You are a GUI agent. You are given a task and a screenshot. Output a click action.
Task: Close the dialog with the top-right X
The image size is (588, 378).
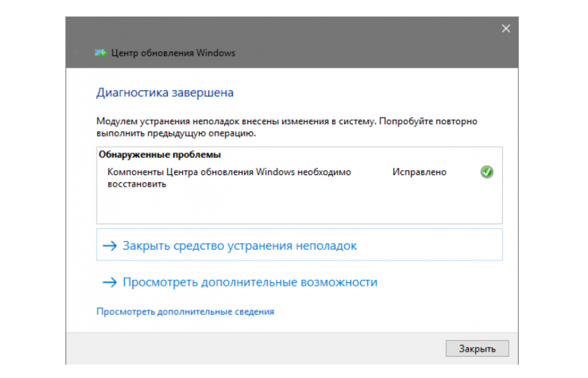pos(505,29)
